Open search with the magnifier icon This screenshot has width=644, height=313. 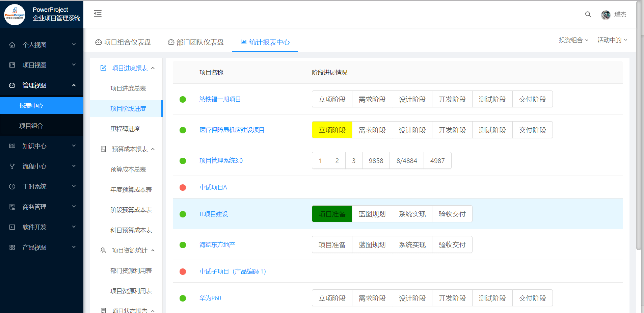588,15
